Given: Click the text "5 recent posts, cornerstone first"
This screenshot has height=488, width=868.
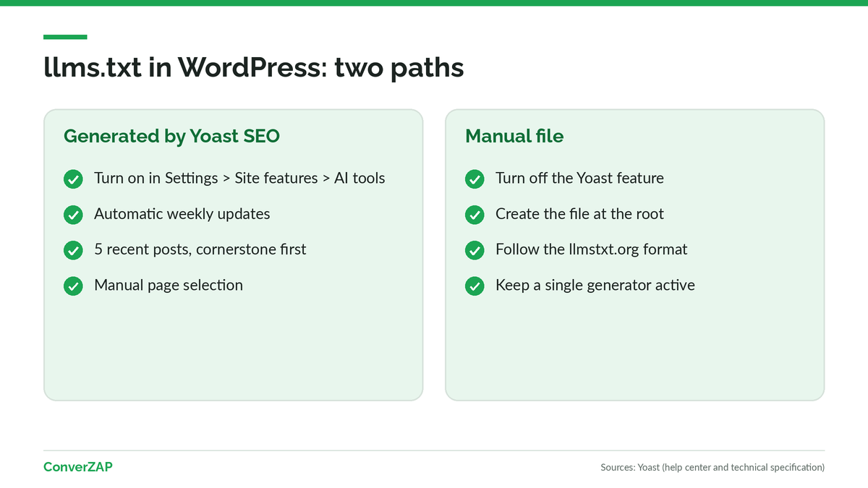Looking at the screenshot, I should pyautogui.click(x=200, y=249).
